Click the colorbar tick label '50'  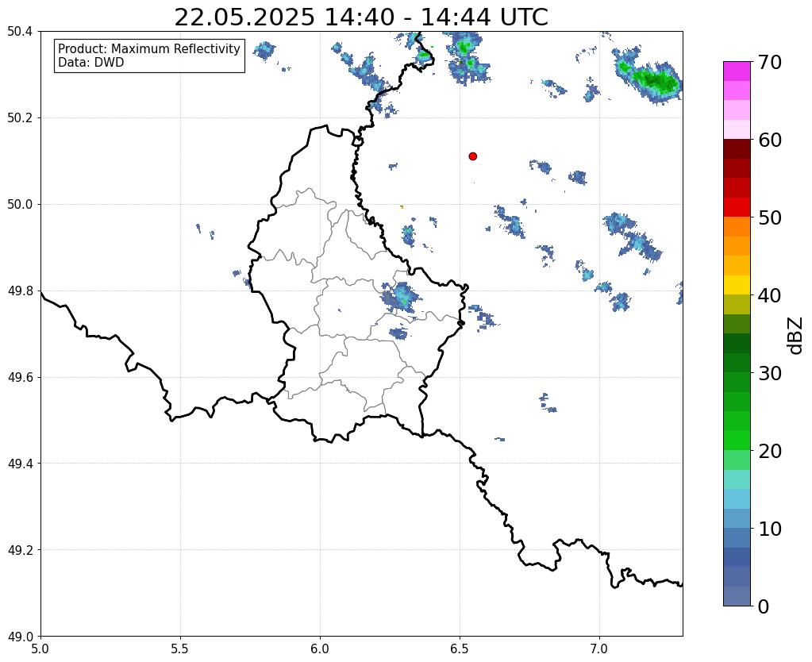coord(770,217)
